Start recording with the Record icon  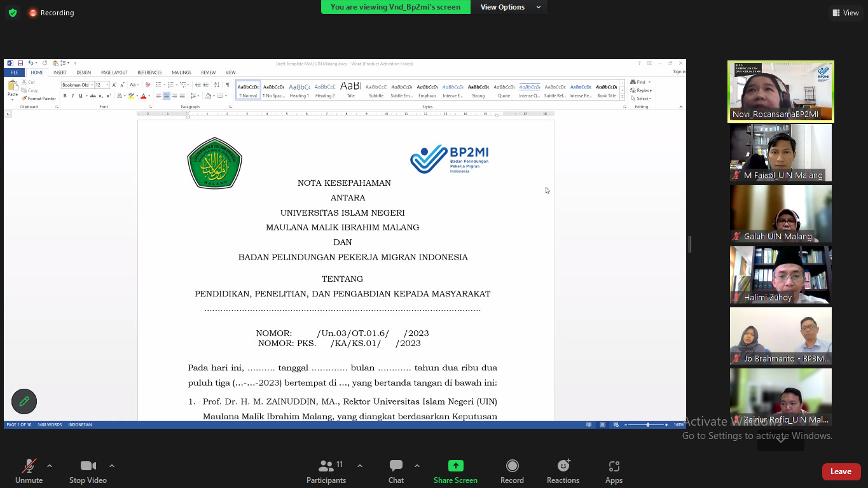click(x=512, y=466)
